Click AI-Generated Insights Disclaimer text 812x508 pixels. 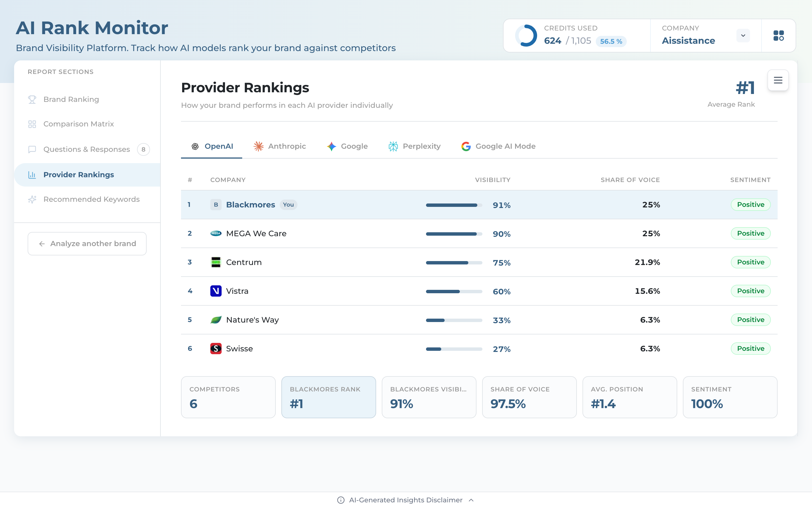406,500
